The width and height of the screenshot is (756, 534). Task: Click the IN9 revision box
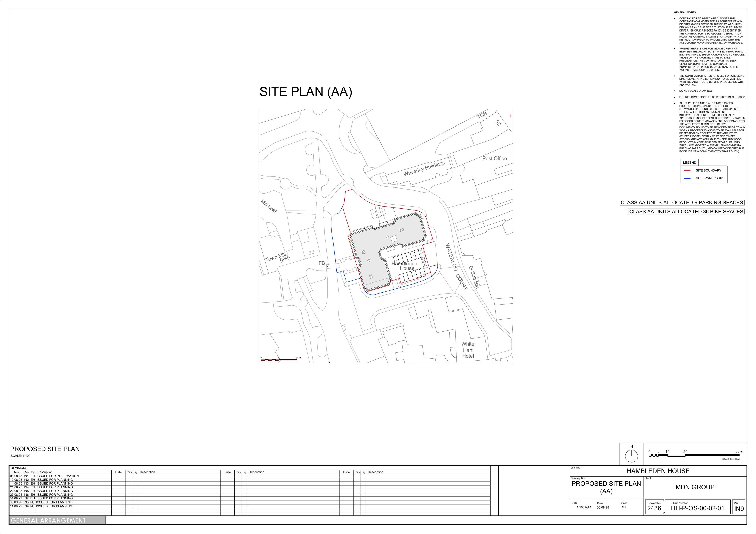point(739,509)
